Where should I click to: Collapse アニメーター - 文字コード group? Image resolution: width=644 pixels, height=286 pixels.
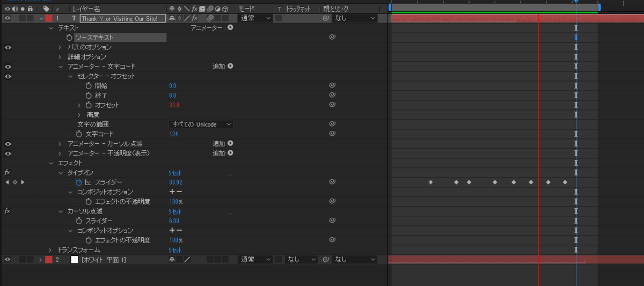61,67
